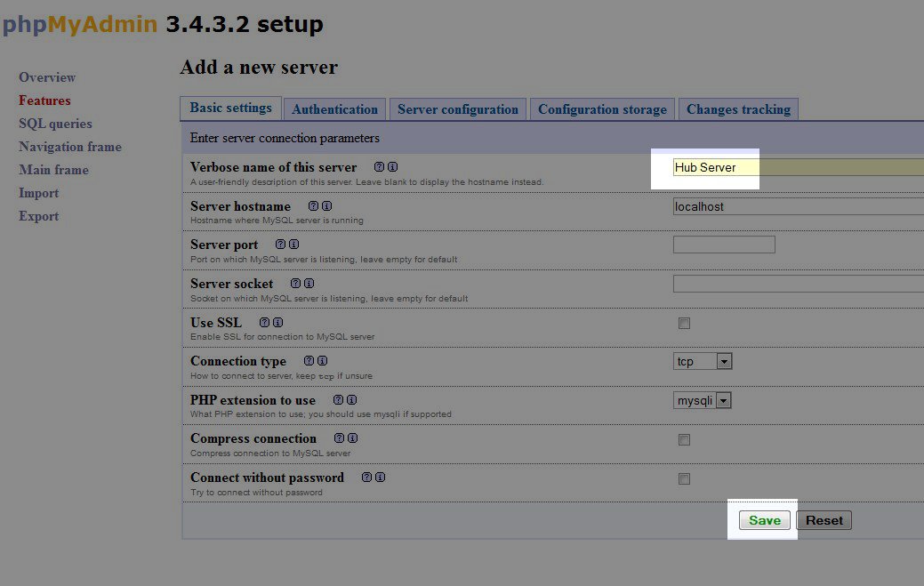This screenshot has width=924, height=586.
Task: Enable the Use SSL checkbox
Action: 684,324
